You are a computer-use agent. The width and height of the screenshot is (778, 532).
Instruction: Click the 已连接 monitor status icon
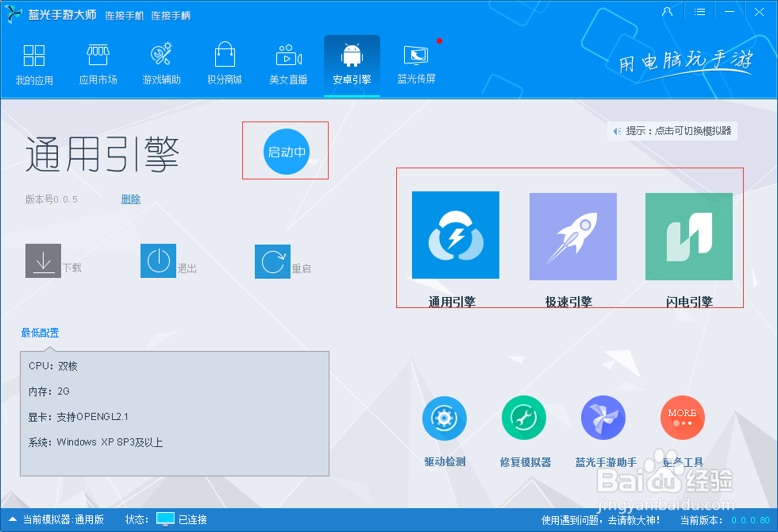[x=165, y=519]
